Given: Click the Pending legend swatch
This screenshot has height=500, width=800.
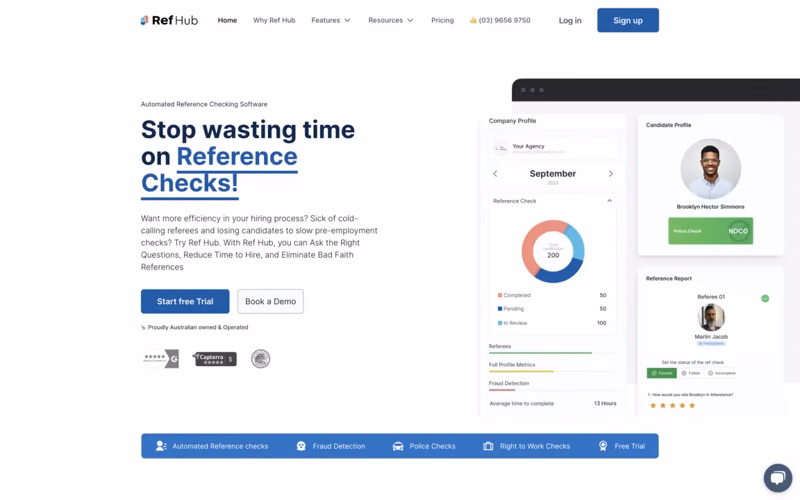Looking at the screenshot, I should click(500, 309).
